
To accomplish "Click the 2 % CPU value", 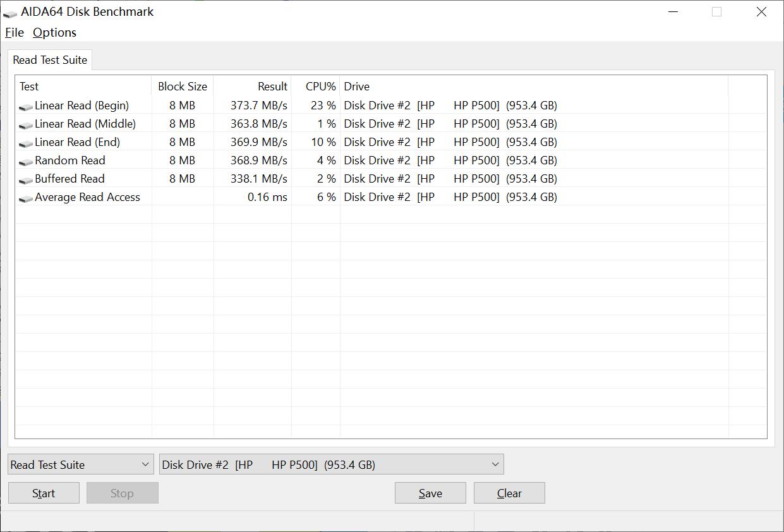I will (327, 178).
